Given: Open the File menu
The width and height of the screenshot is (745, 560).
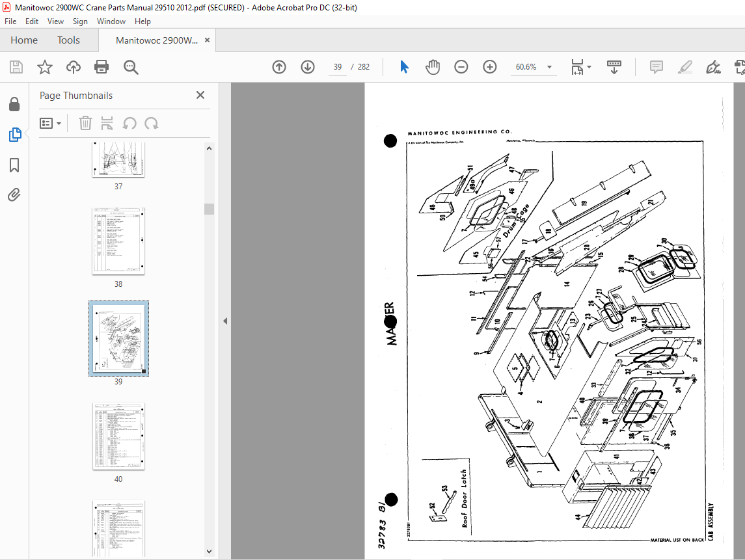Looking at the screenshot, I should [x=10, y=21].
